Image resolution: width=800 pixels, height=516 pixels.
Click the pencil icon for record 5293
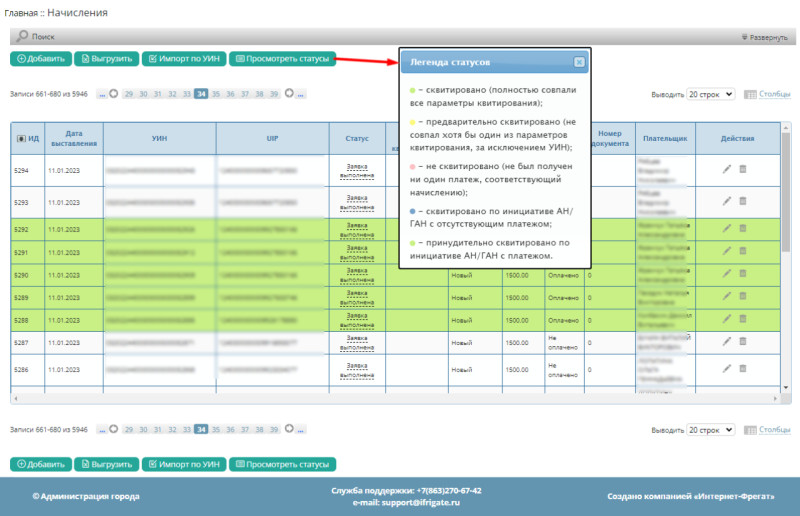click(727, 200)
